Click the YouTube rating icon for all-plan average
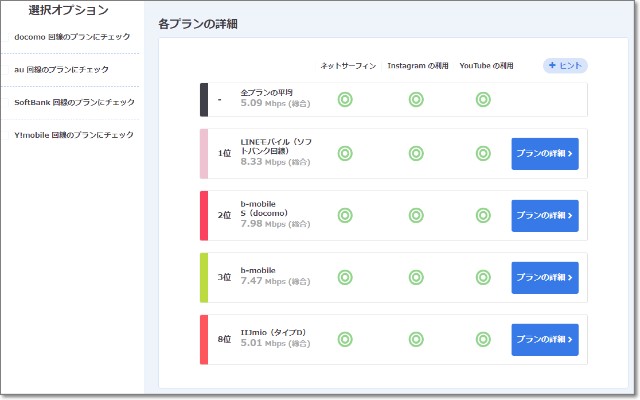 click(483, 99)
